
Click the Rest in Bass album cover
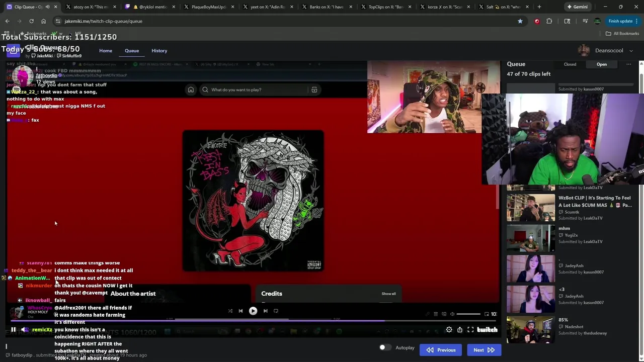click(253, 201)
